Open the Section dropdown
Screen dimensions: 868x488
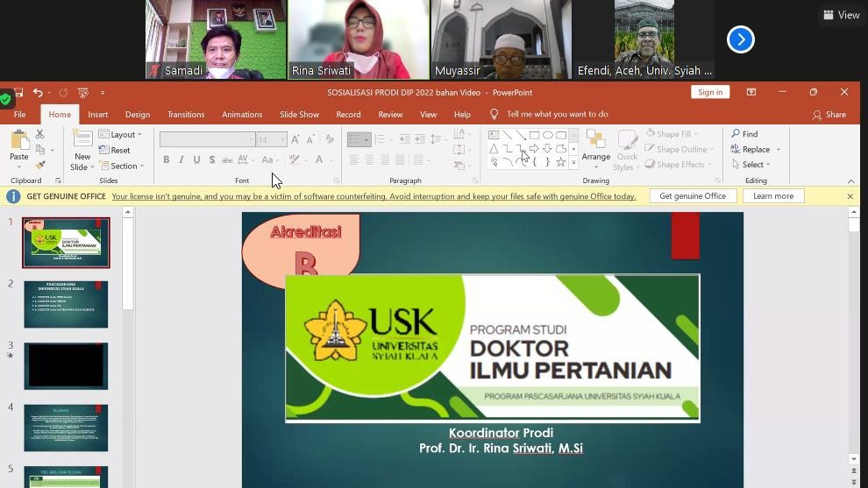(x=121, y=166)
